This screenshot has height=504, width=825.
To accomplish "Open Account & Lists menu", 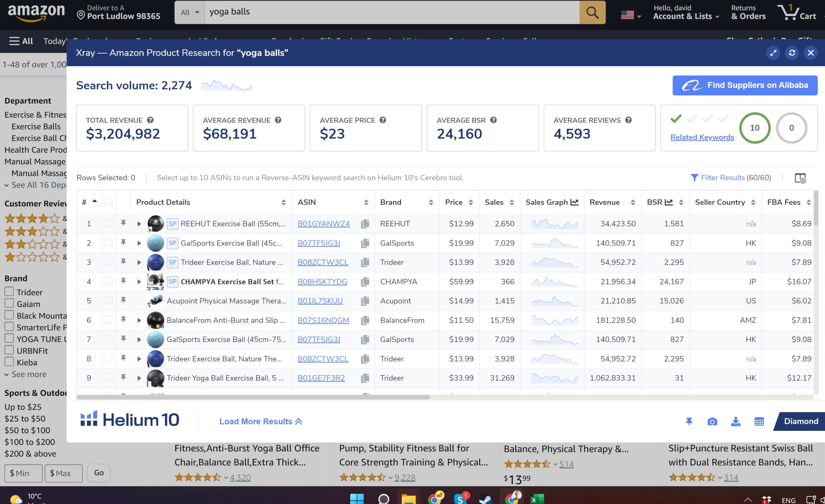I will click(x=686, y=12).
